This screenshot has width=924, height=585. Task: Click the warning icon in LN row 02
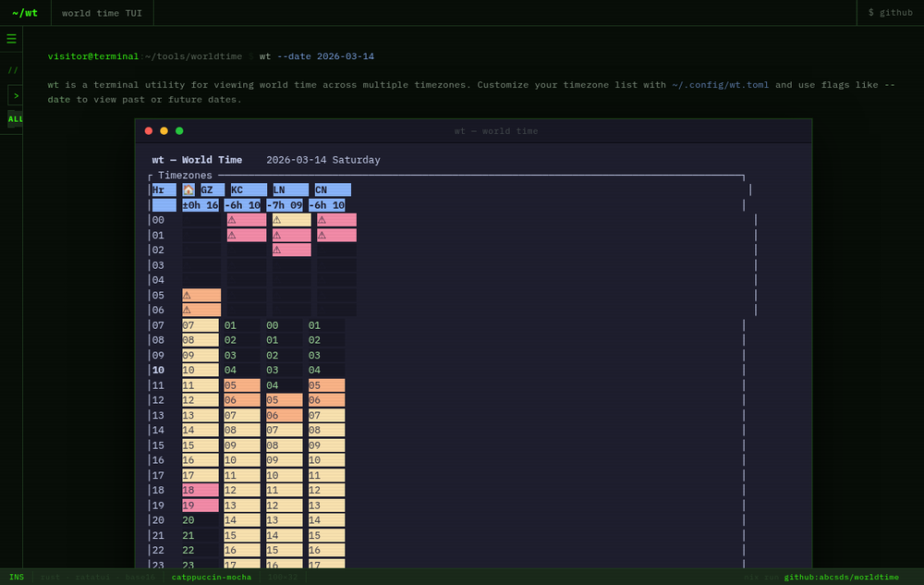click(x=276, y=250)
